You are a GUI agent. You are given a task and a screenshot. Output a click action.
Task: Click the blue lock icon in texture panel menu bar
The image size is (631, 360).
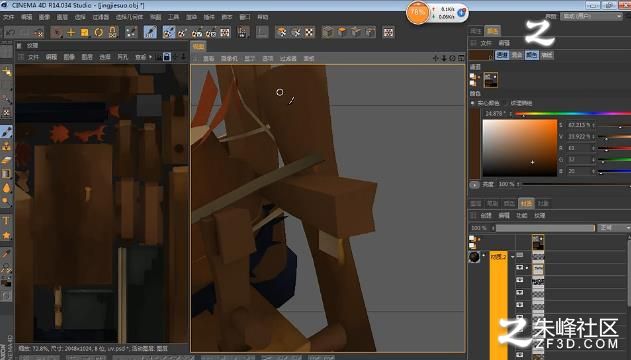[167, 57]
